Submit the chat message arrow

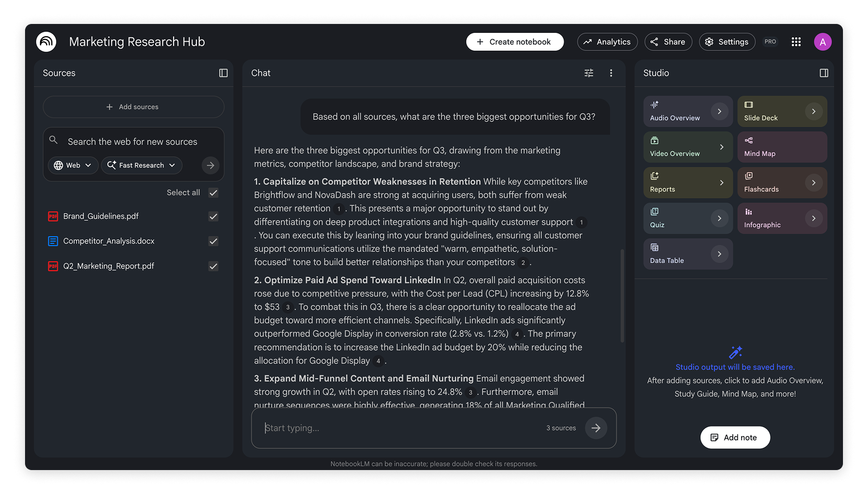(x=595, y=428)
